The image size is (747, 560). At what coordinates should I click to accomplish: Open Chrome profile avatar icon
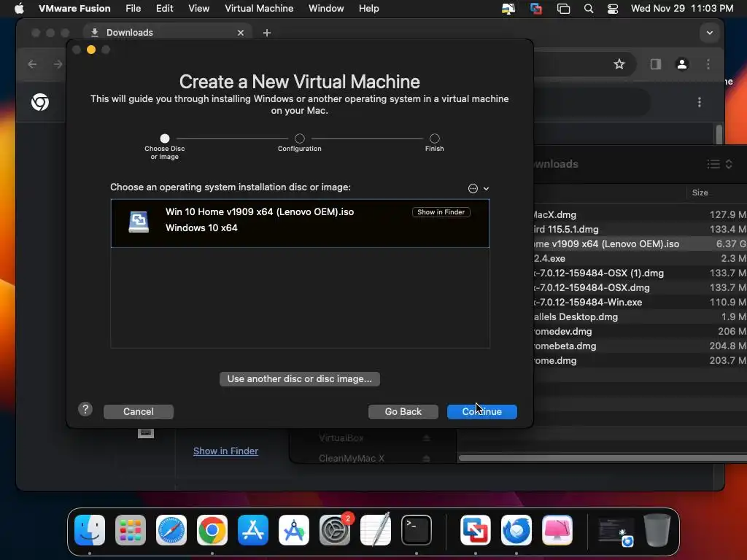tap(682, 64)
